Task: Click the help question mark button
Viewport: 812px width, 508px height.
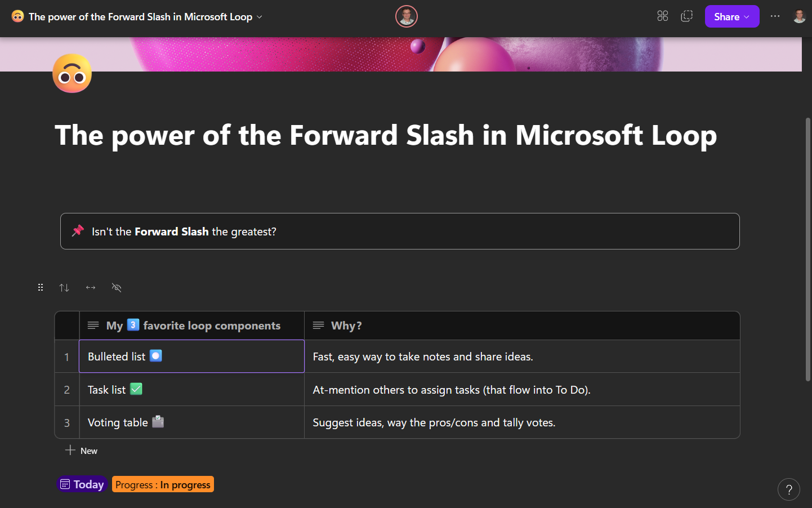Action: coord(788,489)
